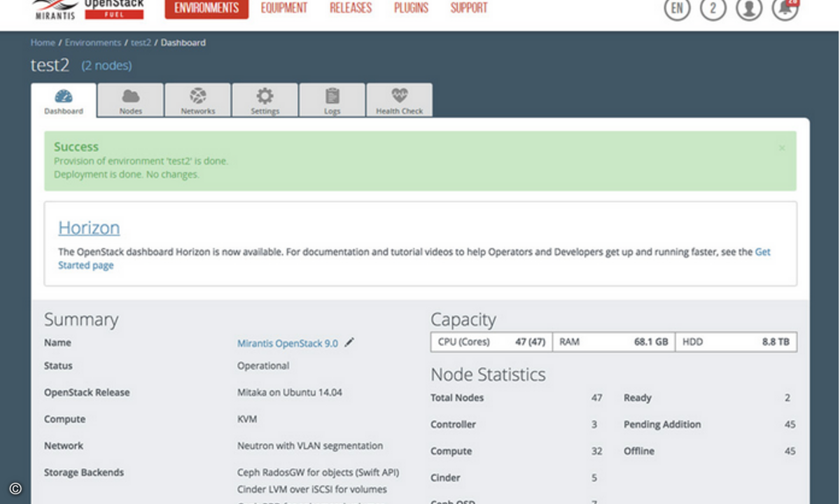
Task: Click the Home breadcrumb link
Action: click(x=43, y=43)
